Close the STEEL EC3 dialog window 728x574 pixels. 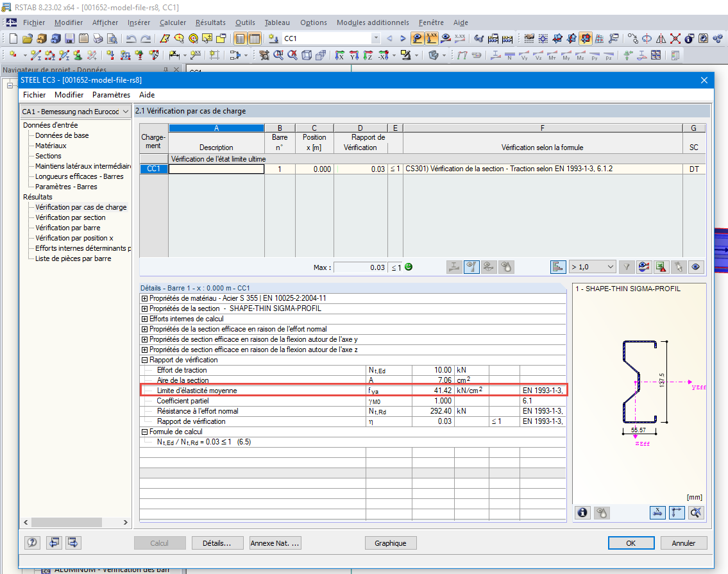coord(704,80)
